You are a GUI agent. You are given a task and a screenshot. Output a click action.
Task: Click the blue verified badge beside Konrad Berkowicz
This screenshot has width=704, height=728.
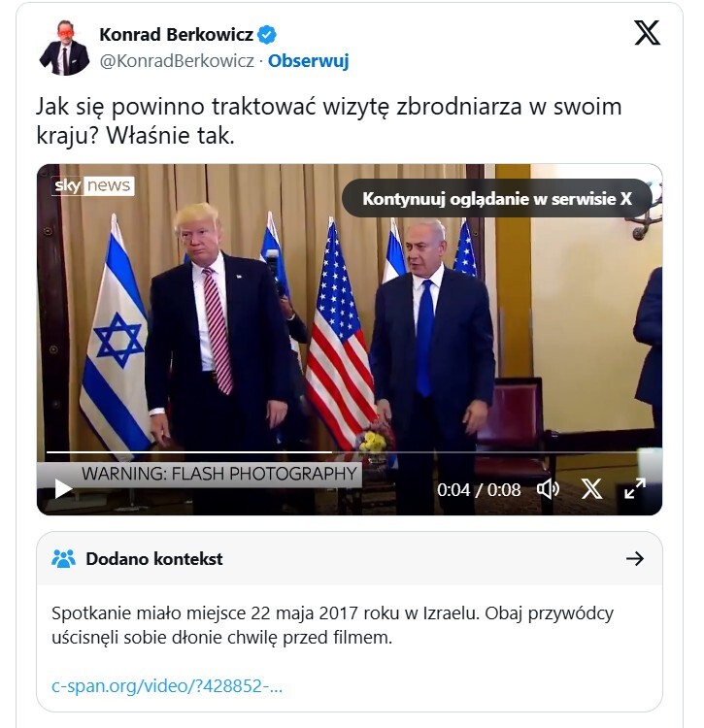click(x=267, y=35)
